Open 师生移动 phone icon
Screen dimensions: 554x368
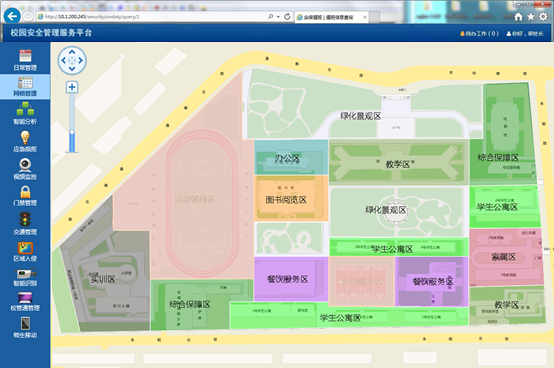(25, 324)
